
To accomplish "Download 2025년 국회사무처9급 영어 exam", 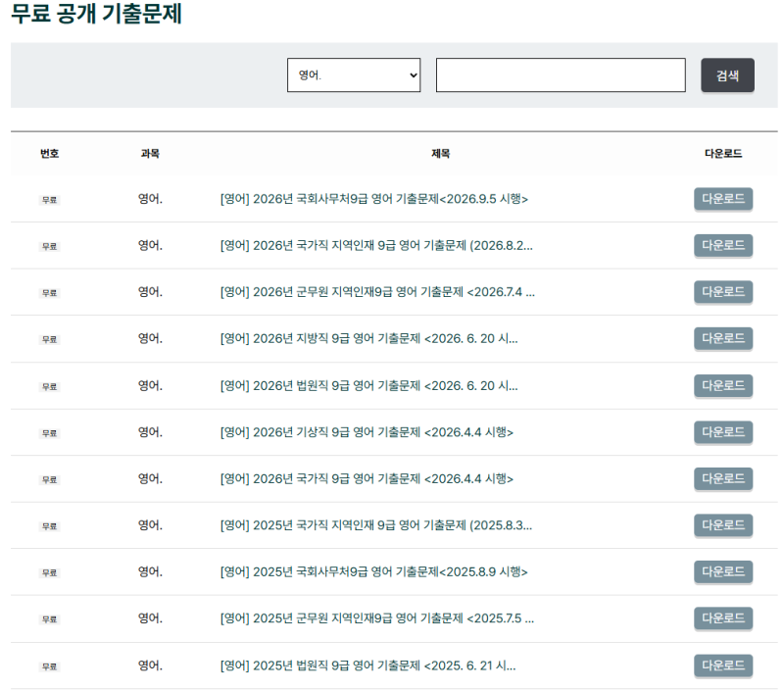I will pos(723,571).
